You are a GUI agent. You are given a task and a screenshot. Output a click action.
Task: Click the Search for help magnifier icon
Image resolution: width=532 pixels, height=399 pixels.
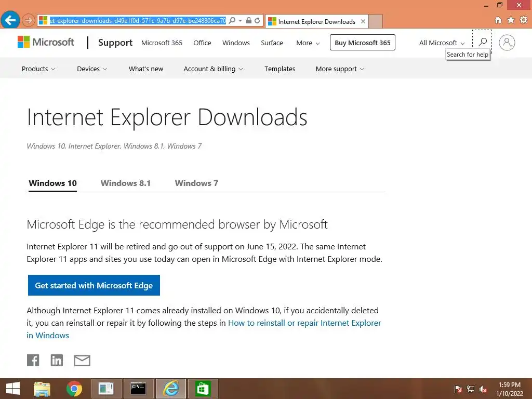(482, 42)
